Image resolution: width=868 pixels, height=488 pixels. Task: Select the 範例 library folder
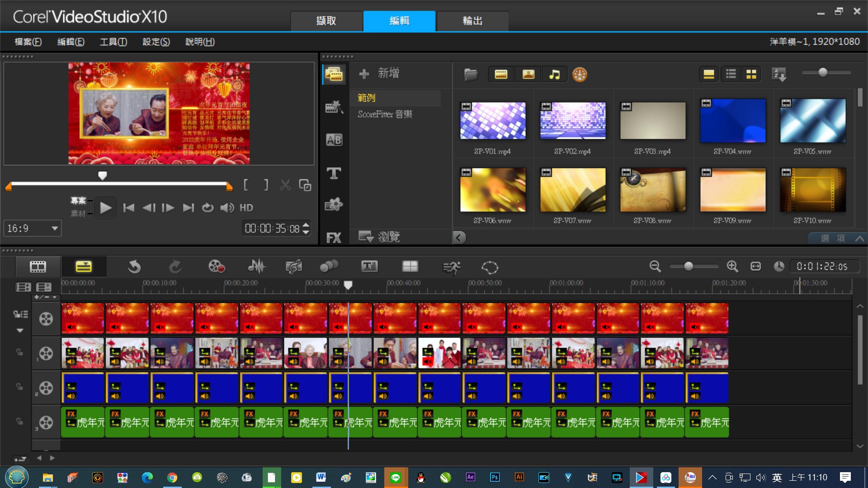pos(367,98)
